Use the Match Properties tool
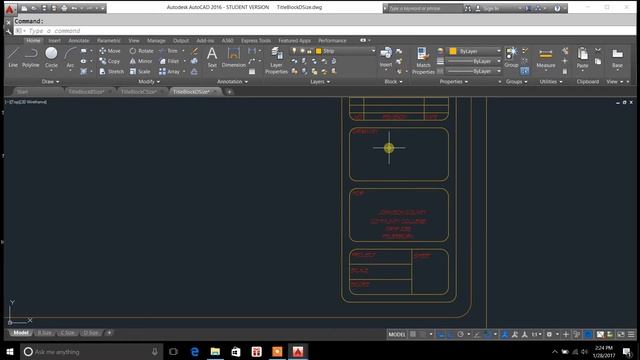 pos(423,60)
